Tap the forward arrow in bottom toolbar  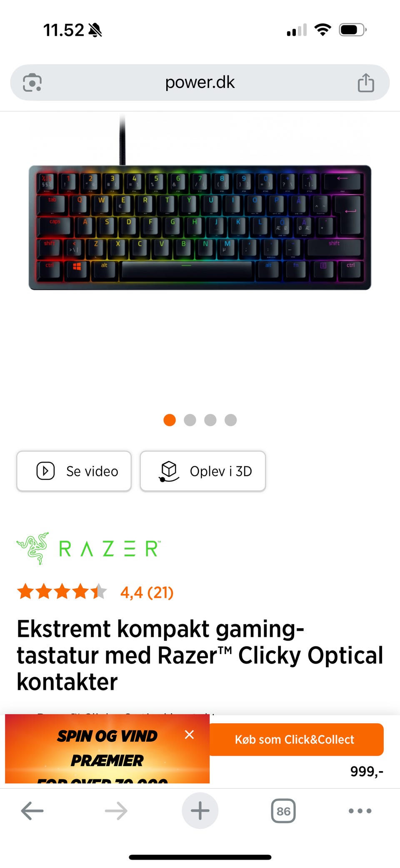tap(116, 811)
